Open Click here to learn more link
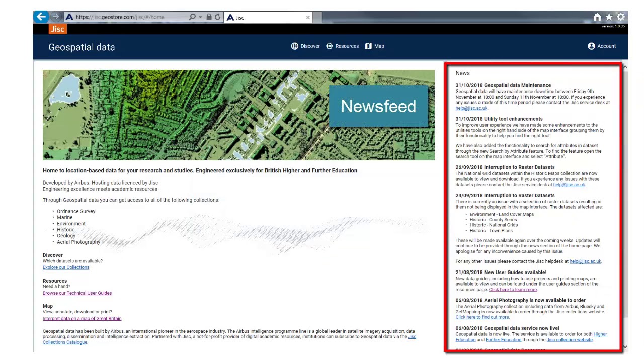The width and height of the screenshot is (644, 362). (513, 290)
